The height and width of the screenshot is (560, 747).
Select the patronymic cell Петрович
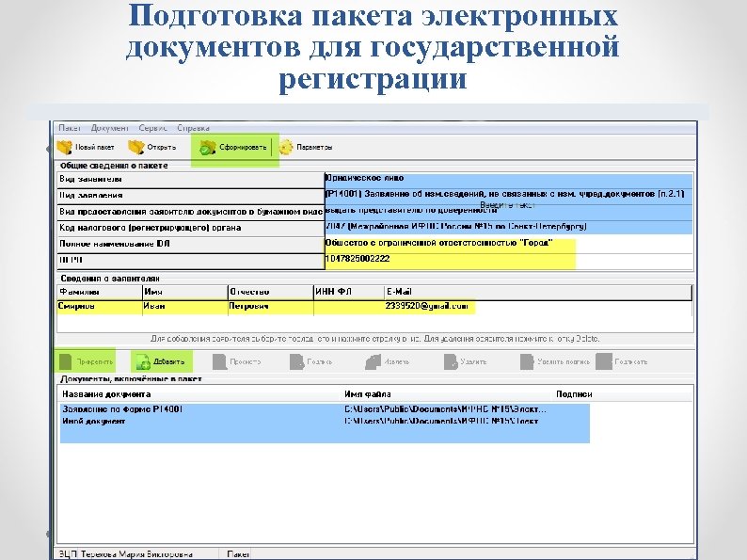(271, 307)
